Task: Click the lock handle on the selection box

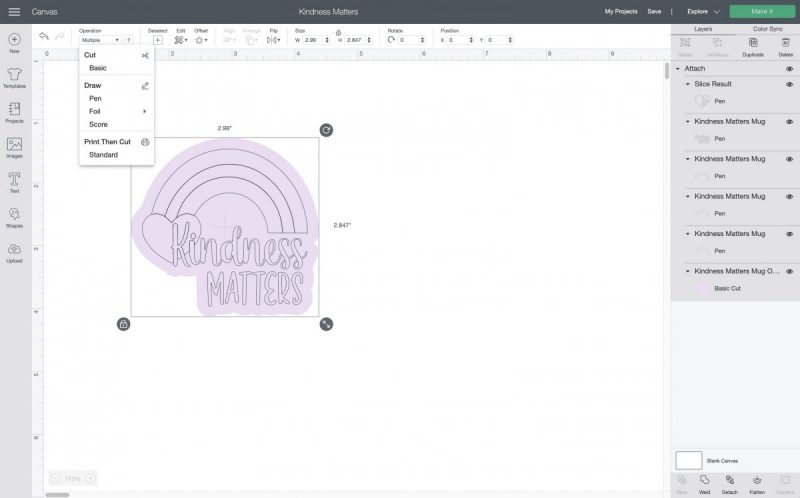Action: pyautogui.click(x=123, y=324)
